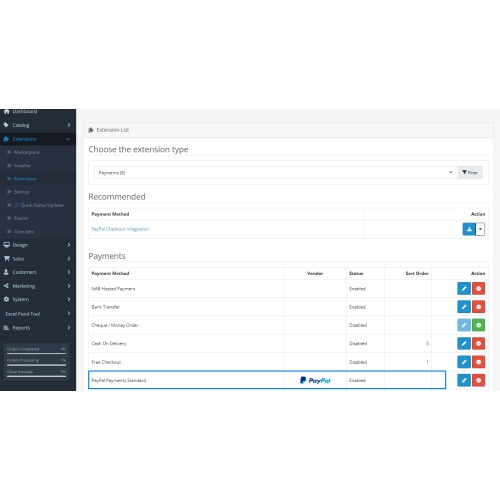
Task: Open Startup under Extensions
Action: pos(22,192)
